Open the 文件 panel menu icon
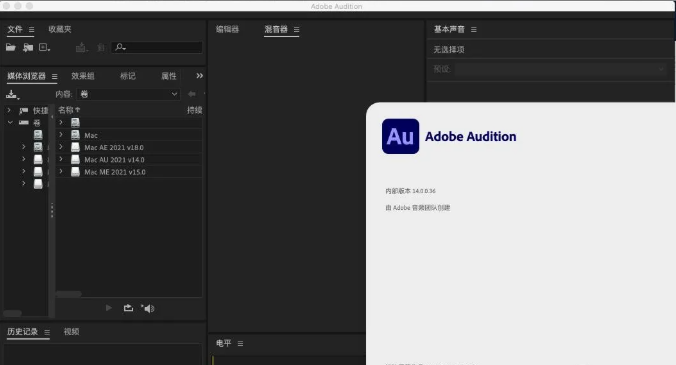Screen dimensions: 676x365 31,30
